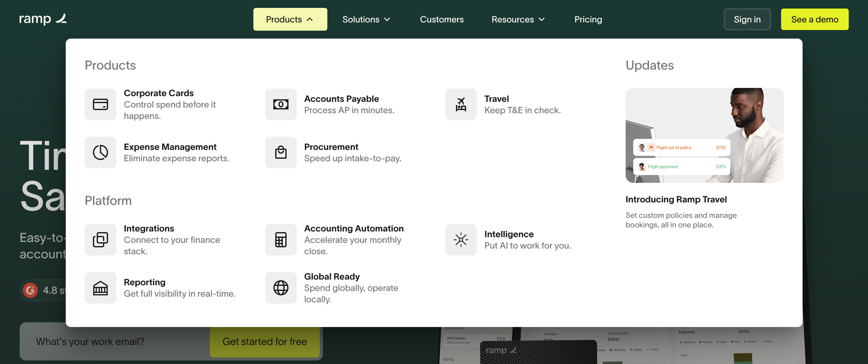Click the Intelligence sparkle icon
This screenshot has width=868, height=364.
coord(461,240)
